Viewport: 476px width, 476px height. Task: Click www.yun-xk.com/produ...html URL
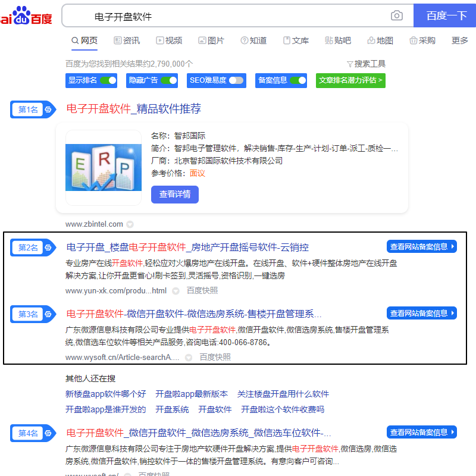[x=116, y=291]
